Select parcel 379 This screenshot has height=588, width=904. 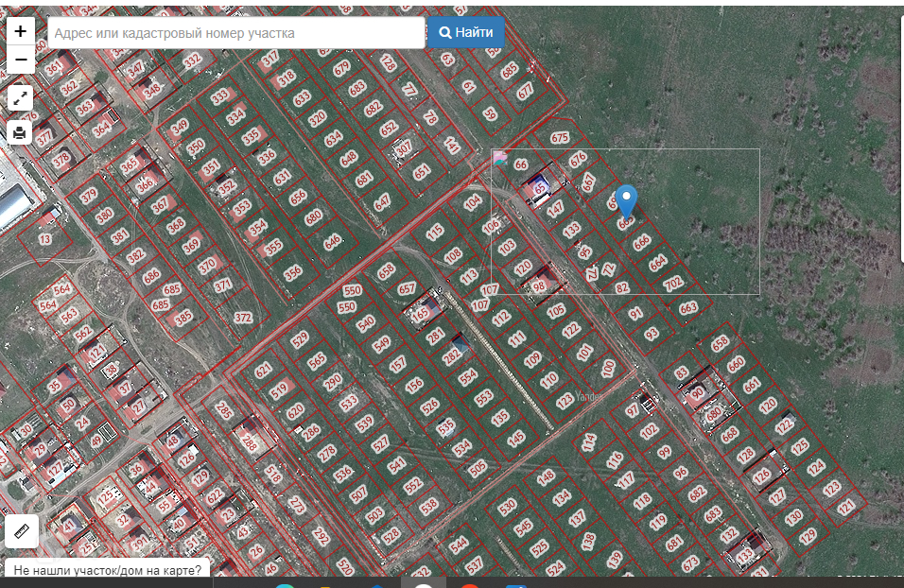click(88, 196)
